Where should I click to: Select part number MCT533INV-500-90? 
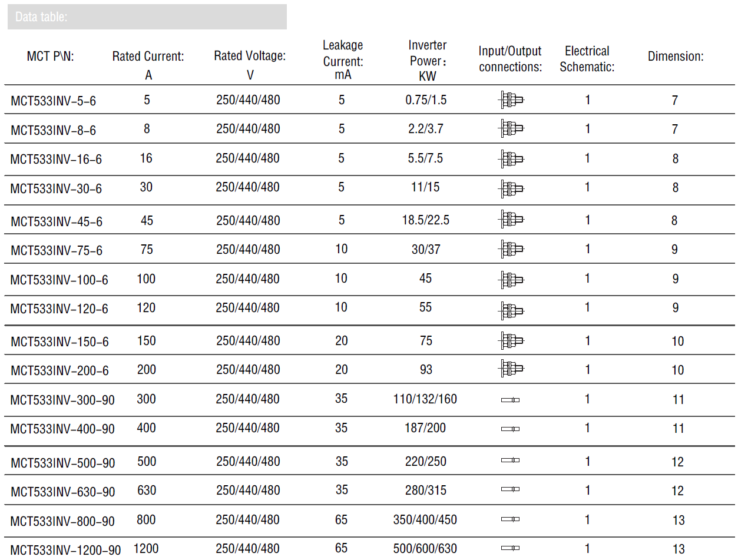(62, 463)
